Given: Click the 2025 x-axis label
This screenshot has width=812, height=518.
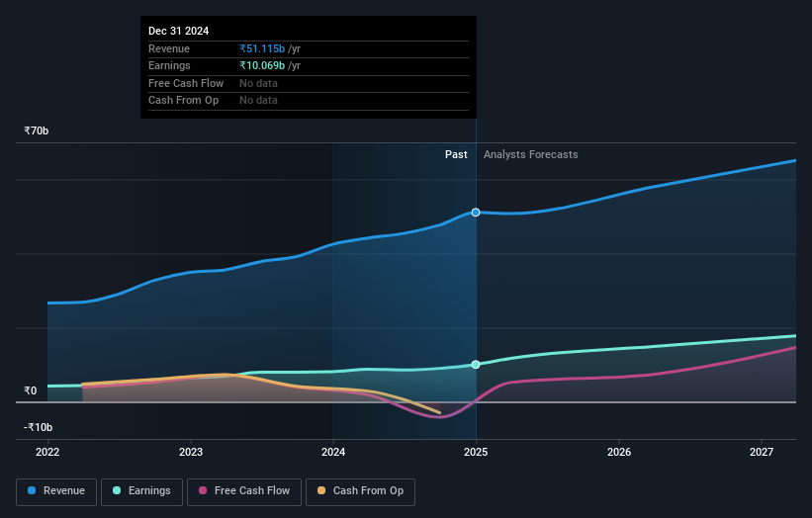Looking at the screenshot, I should (476, 452).
